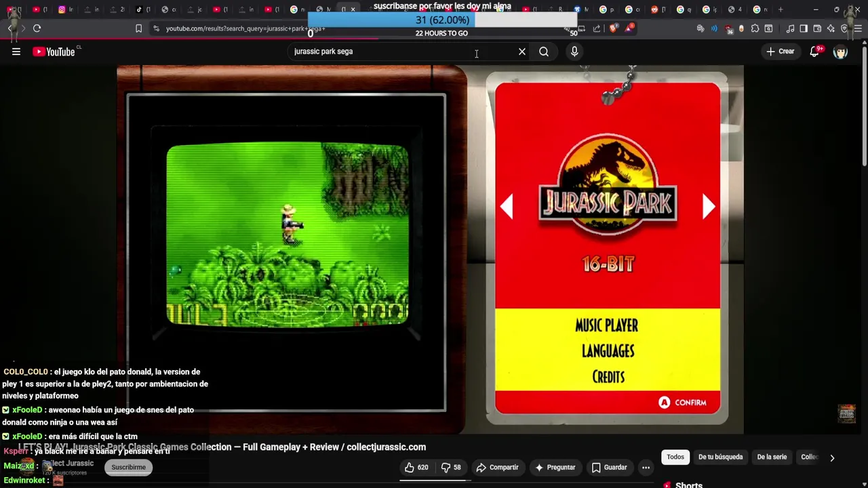
Task: Open the extension icon with 36 badge
Action: pos(729,28)
